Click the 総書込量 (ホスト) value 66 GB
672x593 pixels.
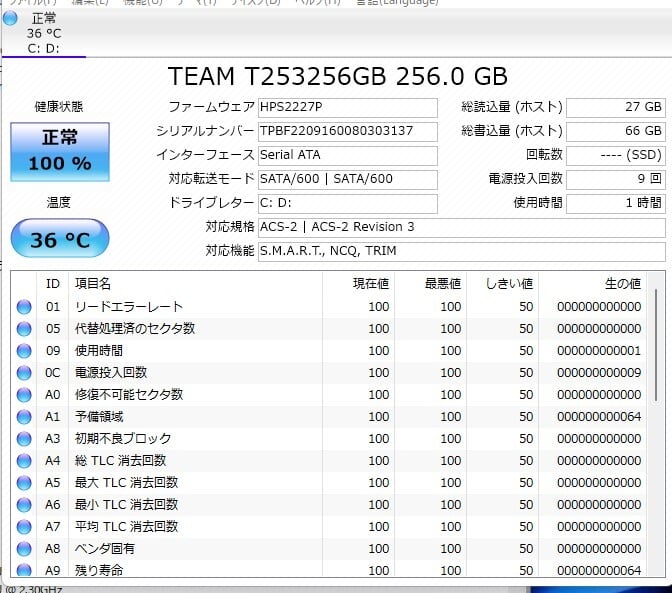(615, 131)
